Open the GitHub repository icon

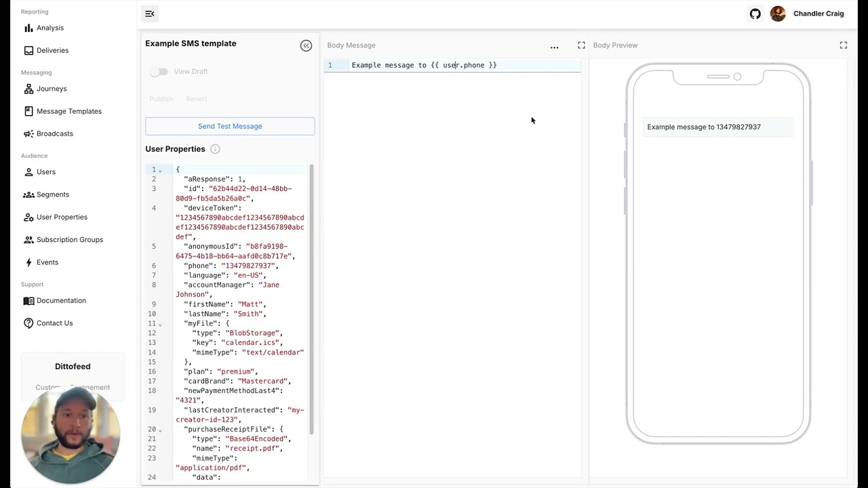(x=755, y=14)
